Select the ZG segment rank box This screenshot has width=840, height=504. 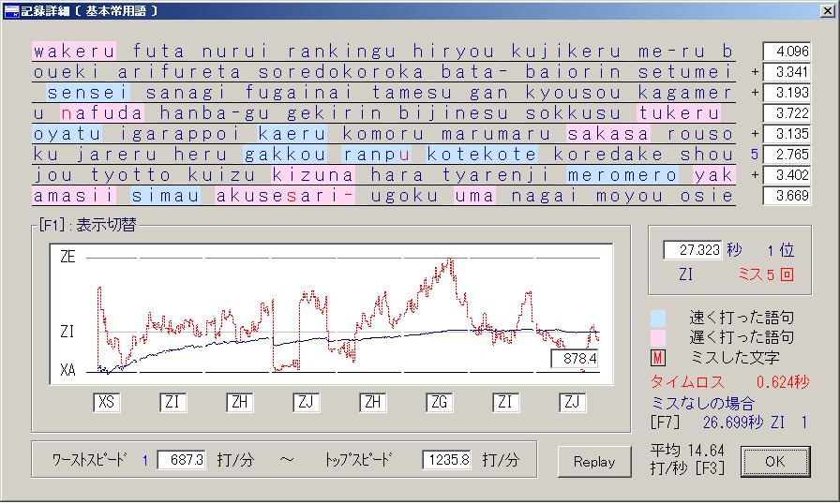440,402
